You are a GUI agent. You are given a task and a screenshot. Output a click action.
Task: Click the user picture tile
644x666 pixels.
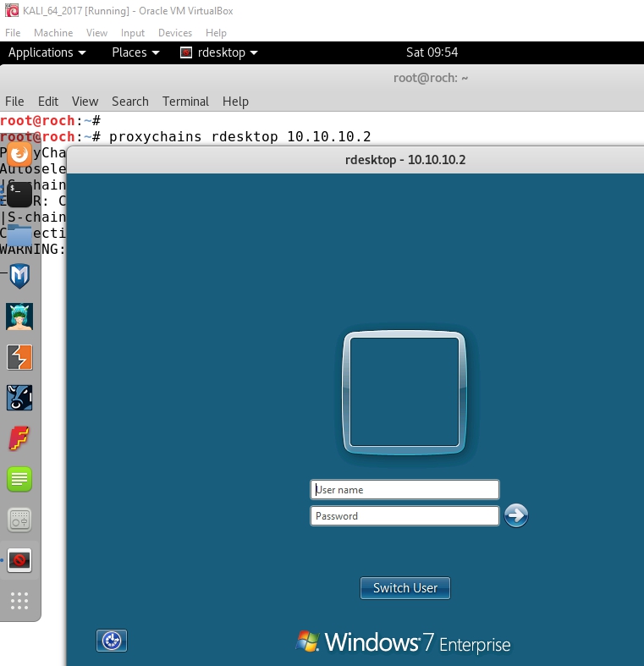point(404,392)
